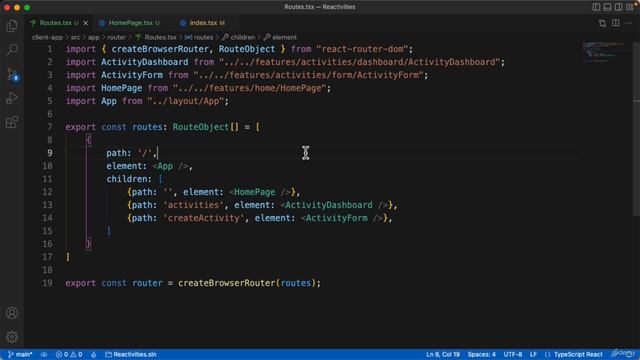Open the Source Control view
640x360 pixels.
[12, 74]
